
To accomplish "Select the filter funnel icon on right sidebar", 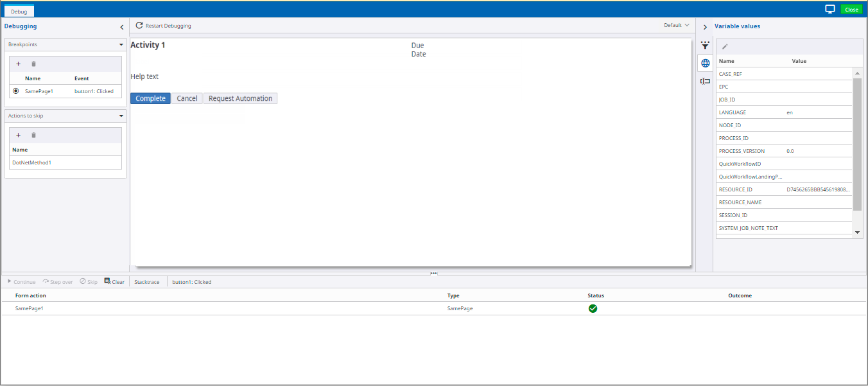I will 705,45.
